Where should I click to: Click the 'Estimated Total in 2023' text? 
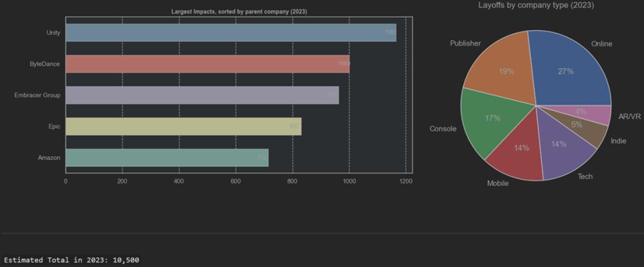point(72,260)
